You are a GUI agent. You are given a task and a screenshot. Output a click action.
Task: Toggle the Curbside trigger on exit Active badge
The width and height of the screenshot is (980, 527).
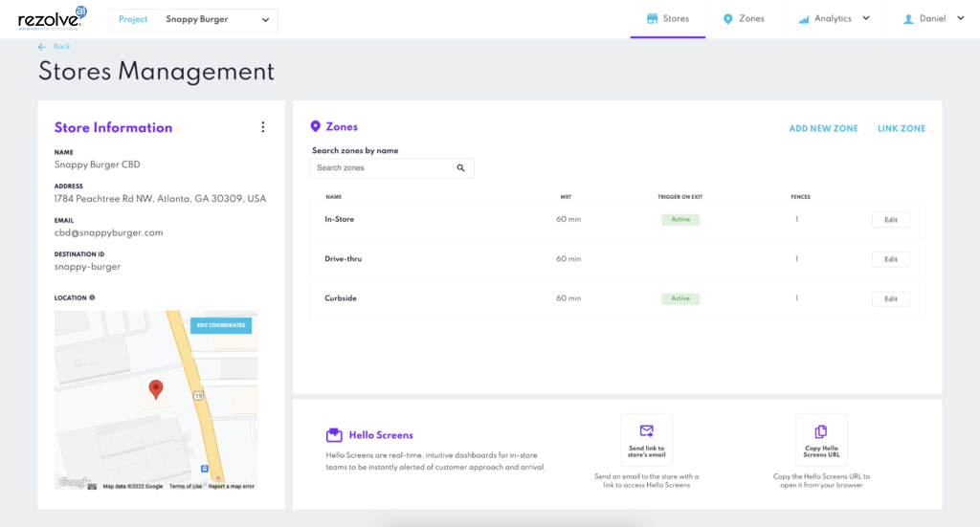(680, 298)
